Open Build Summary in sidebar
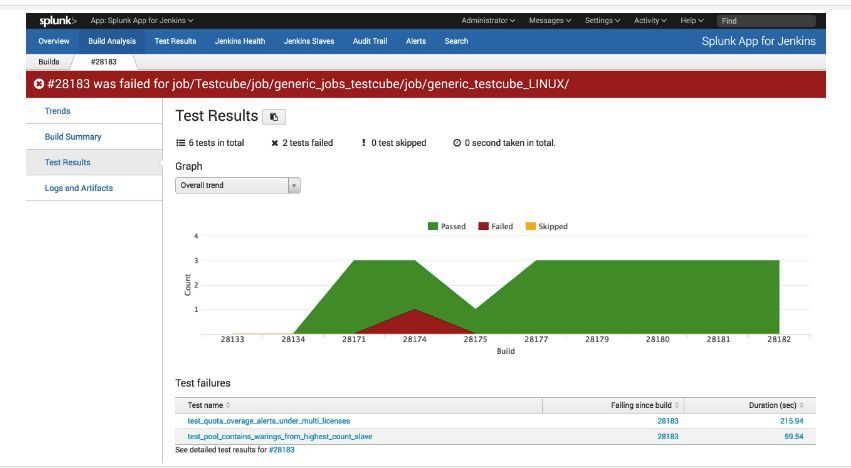Viewport: 851px width, 468px height. (x=73, y=137)
